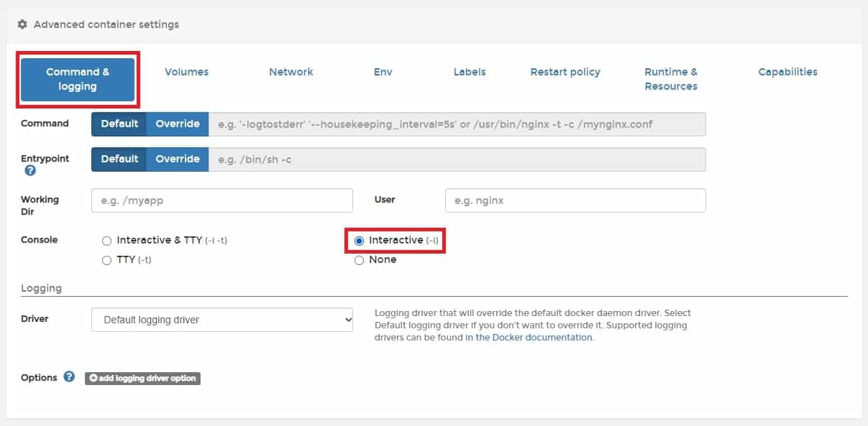868x426 pixels.
Task: Open the Labels tab
Action: 469,72
